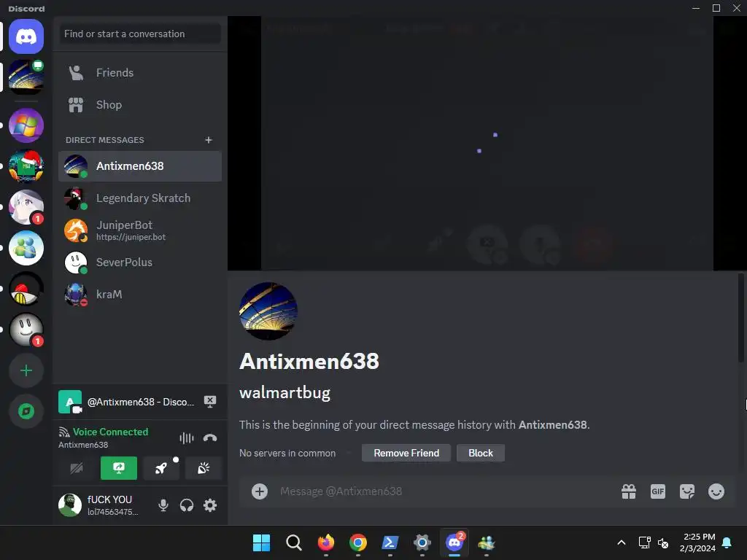Open User Settings gear icon
This screenshot has width=747, height=560.
(x=210, y=505)
